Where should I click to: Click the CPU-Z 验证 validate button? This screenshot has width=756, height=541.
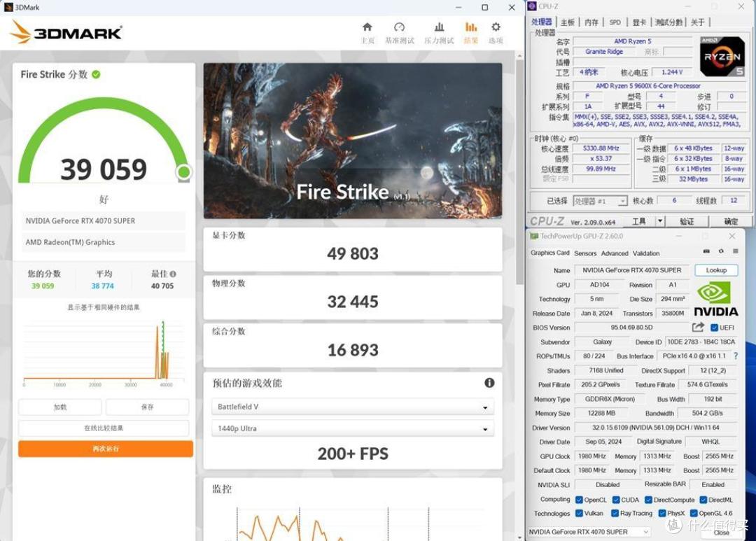(x=687, y=221)
